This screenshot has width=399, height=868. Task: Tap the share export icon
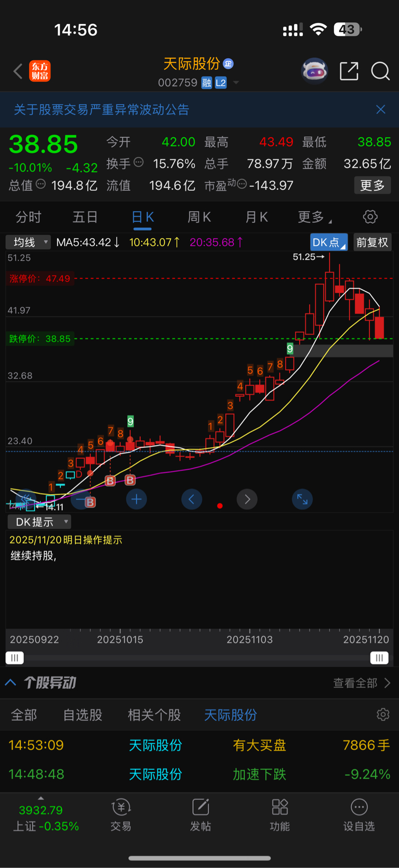click(x=349, y=71)
